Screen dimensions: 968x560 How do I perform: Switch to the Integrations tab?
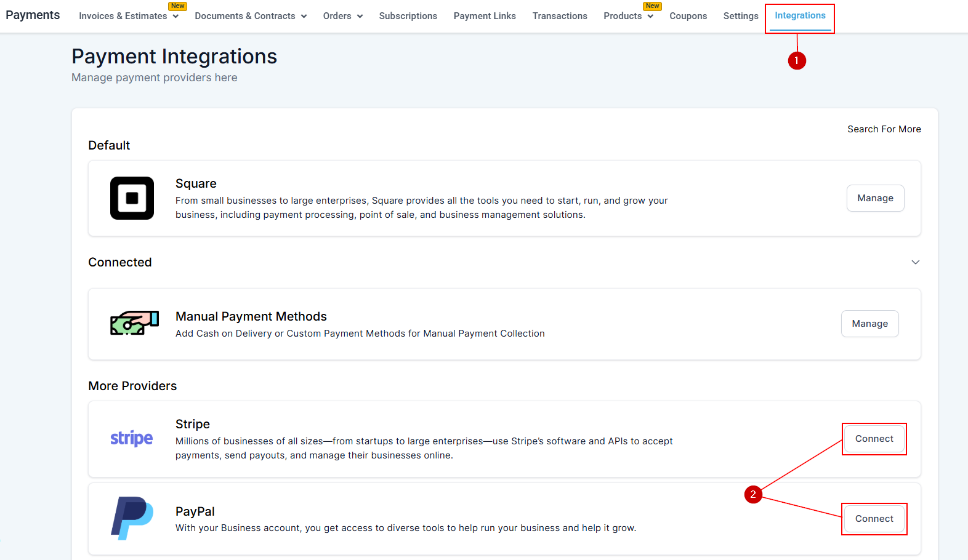(x=800, y=15)
